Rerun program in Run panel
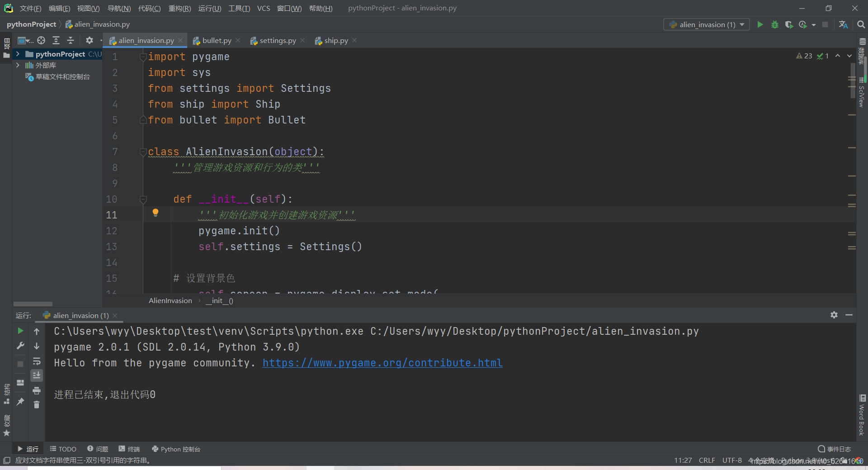The image size is (868, 470). (20, 331)
